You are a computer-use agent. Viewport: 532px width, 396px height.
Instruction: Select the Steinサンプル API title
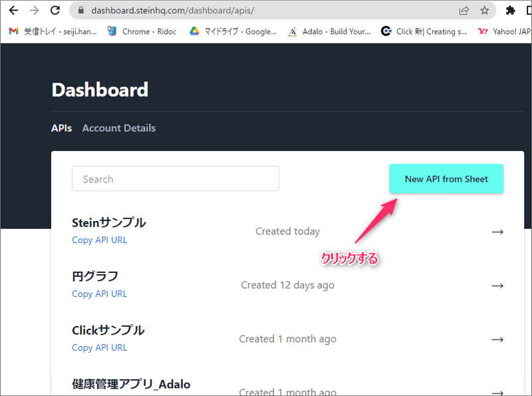[x=109, y=223]
